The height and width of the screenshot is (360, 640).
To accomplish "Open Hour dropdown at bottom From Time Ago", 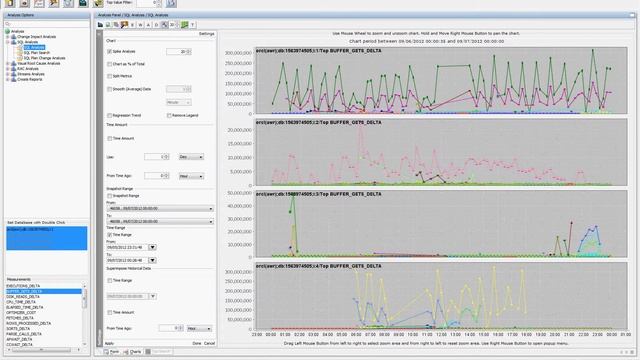I will [199, 329].
